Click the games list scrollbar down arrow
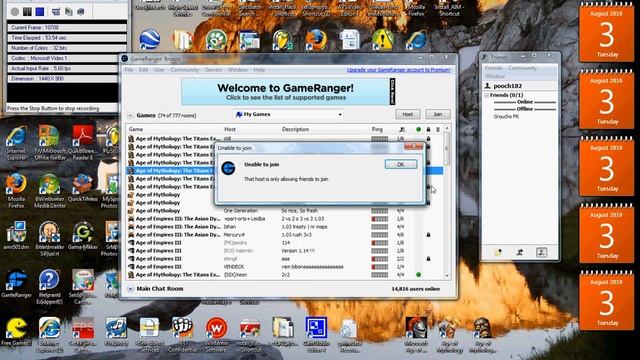Screen dimensions: 640x360 tap(447, 276)
